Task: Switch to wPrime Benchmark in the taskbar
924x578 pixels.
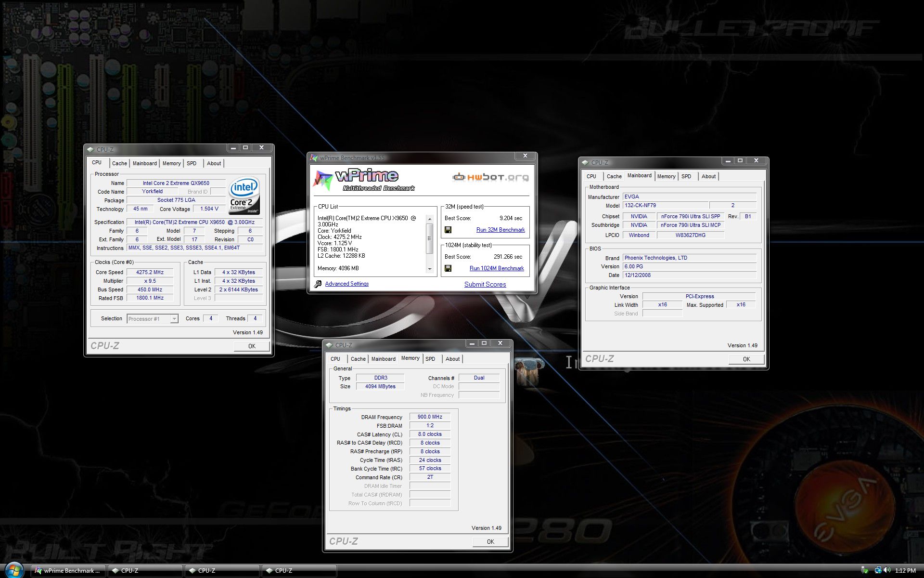Action: coord(68,570)
